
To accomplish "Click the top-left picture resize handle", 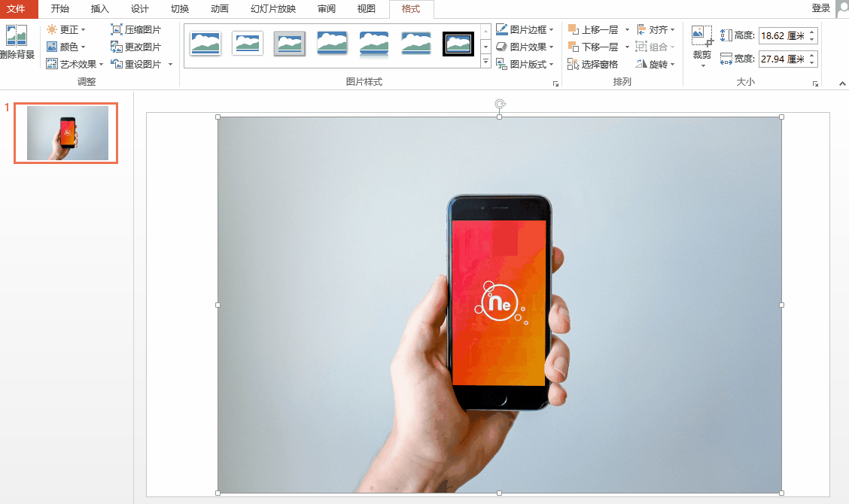I will [x=218, y=117].
